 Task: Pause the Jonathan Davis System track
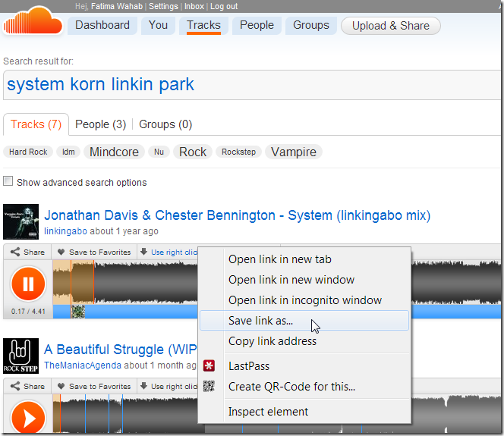click(x=28, y=284)
